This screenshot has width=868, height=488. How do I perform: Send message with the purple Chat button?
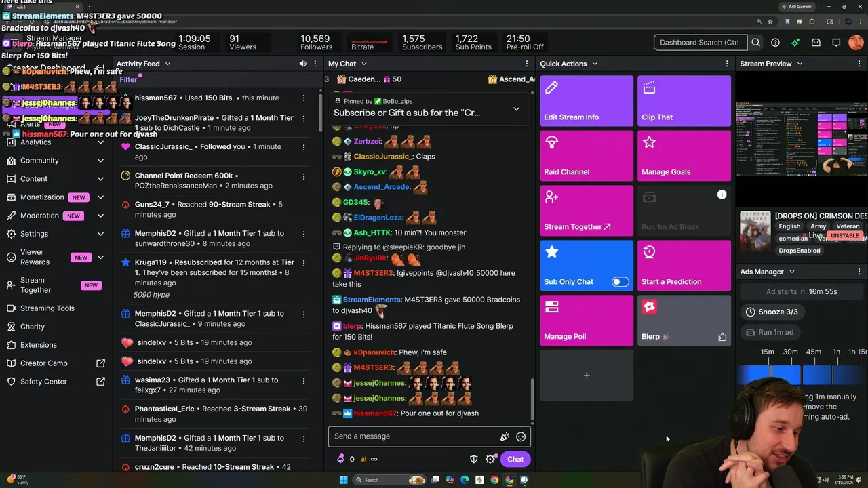tap(515, 460)
